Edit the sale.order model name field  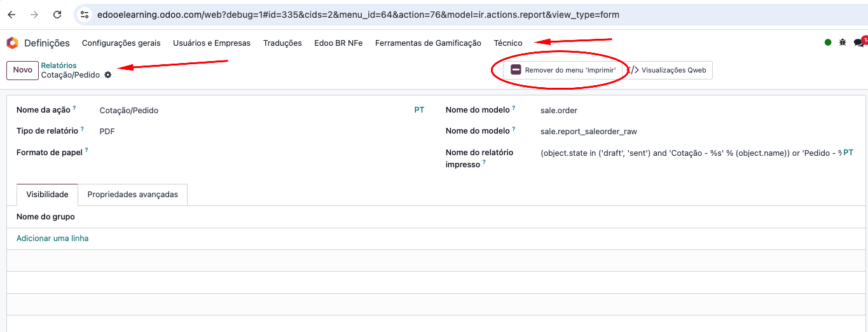tap(698, 110)
